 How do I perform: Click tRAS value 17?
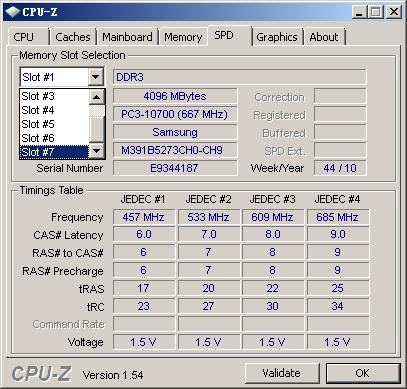pos(144,288)
